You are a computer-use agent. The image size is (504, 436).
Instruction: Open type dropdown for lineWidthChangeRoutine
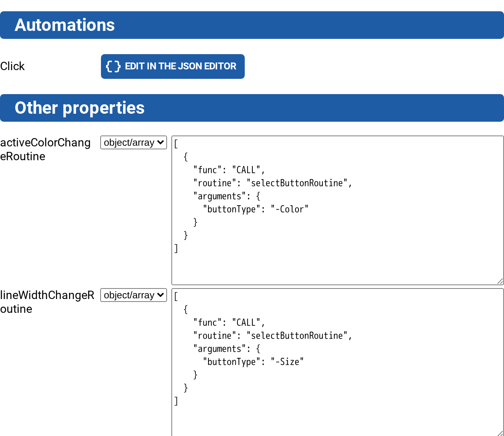(x=134, y=295)
